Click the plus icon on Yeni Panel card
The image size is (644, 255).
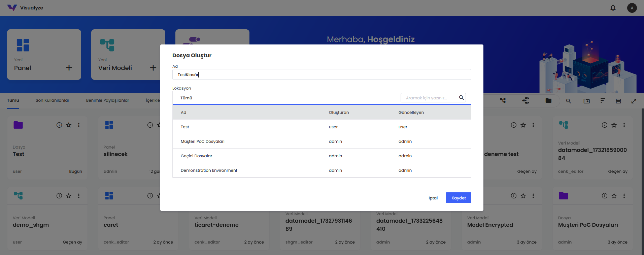point(69,68)
